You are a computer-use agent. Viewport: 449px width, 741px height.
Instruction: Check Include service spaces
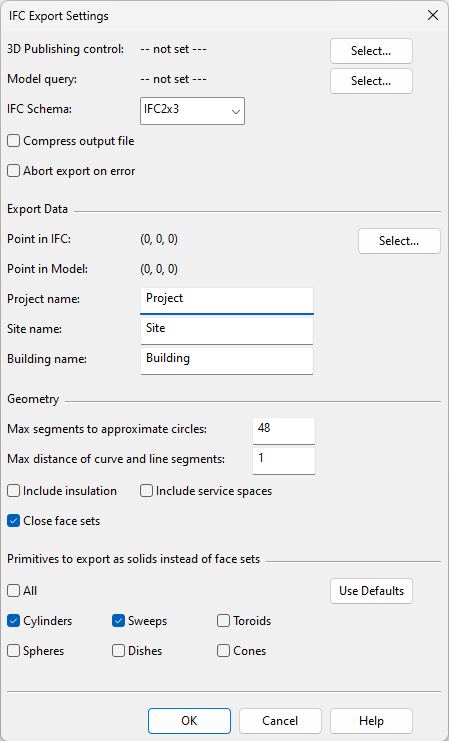pos(147,491)
